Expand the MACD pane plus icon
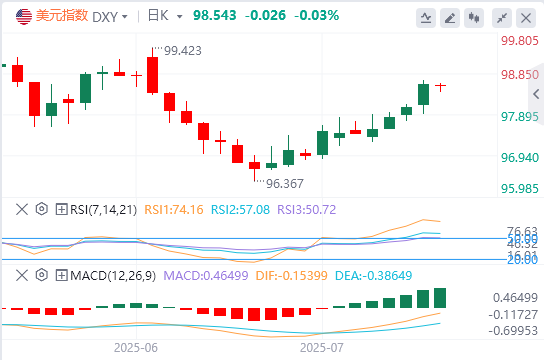The height and width of the screenshot is (360, 544). (x=61, y=276)
